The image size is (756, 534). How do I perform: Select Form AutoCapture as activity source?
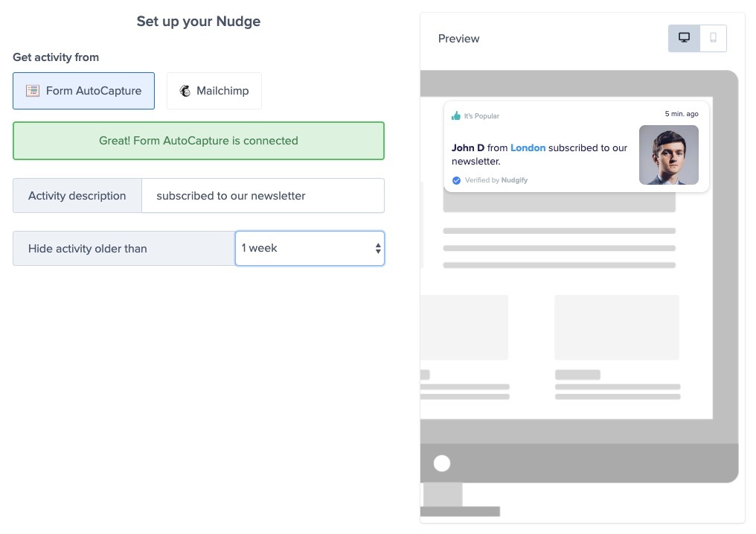point(83,91)
